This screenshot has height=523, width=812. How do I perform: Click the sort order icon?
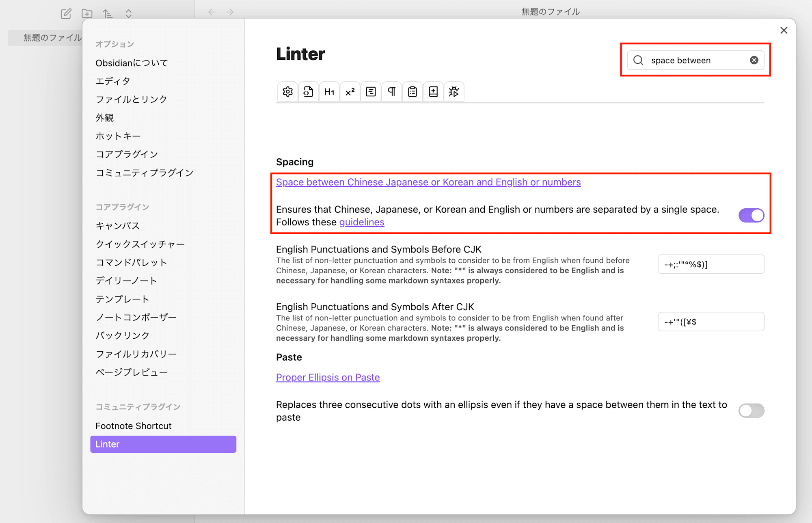pyautogui.click(x=108, y=13)
